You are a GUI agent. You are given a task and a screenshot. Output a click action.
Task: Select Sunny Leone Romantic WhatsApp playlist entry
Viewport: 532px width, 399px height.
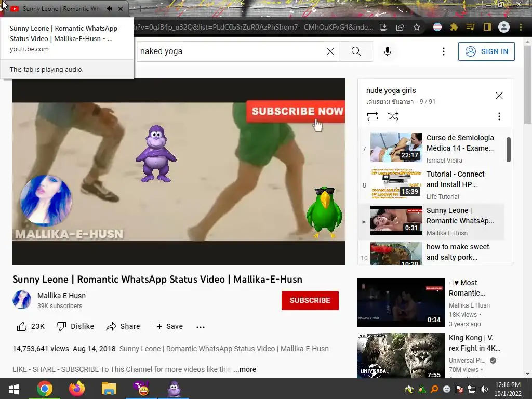[432, 221]
